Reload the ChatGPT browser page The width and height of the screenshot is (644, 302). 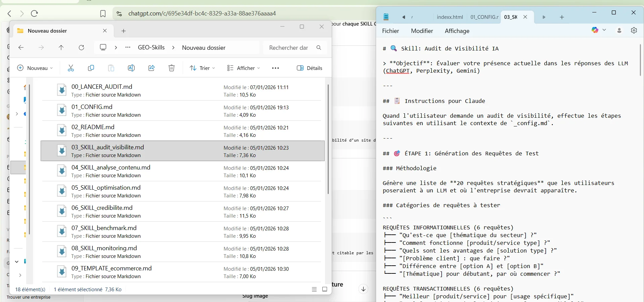(x=34, y=13)
